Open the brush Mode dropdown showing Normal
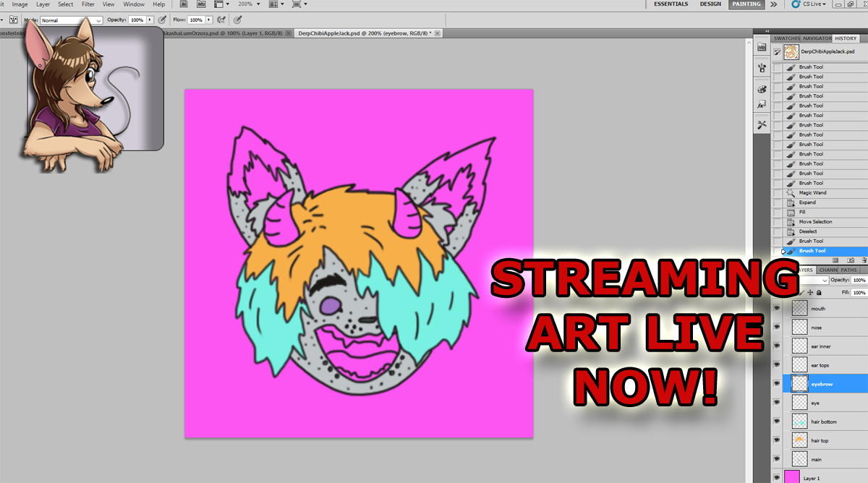Screen dimensions: 868x483 coord(72,20)
